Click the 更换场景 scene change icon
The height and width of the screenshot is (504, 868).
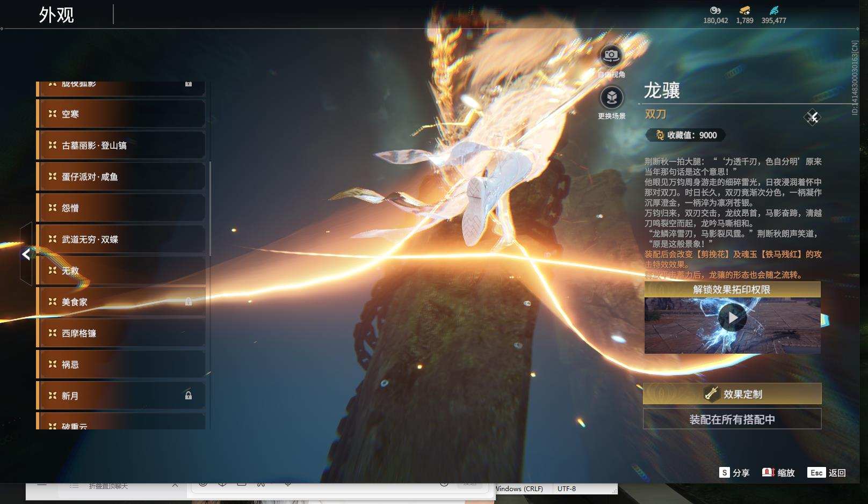[x=611, y=98]
